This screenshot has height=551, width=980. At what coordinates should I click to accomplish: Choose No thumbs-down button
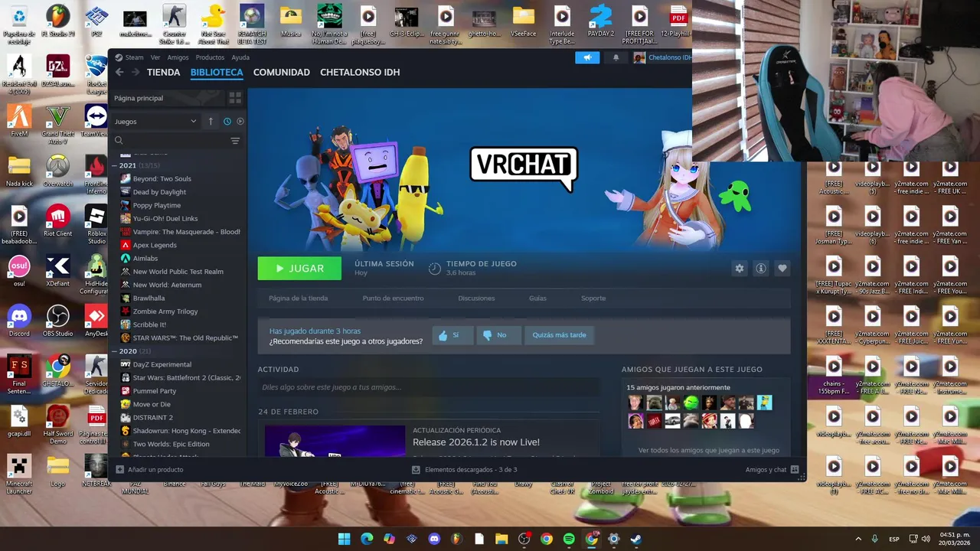(x=498, y=335)
